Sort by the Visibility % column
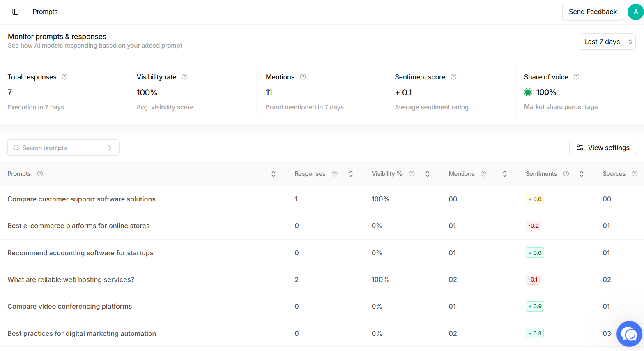Viewport: 644px width, 351px height. 428,174
